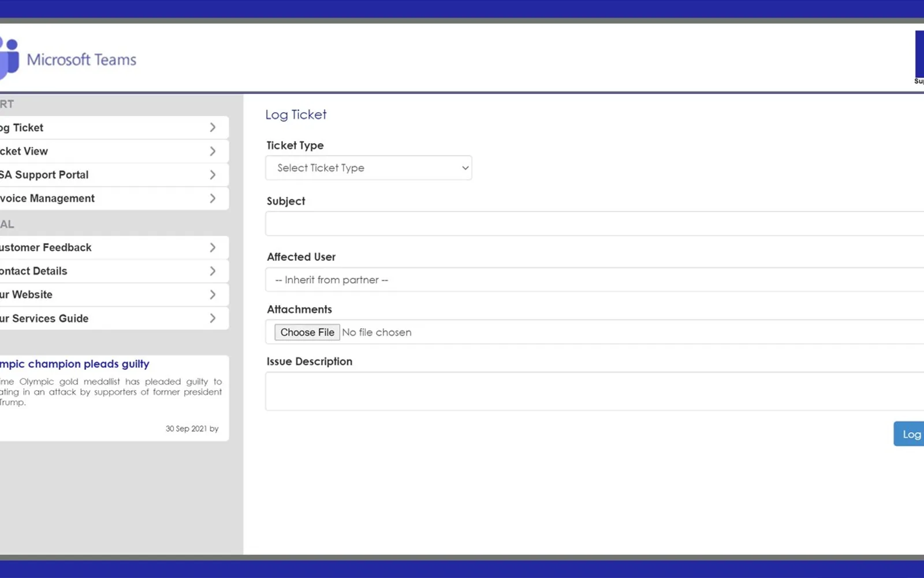
Task: Click the Ticket Type field label
Action: tap(295, 146)
